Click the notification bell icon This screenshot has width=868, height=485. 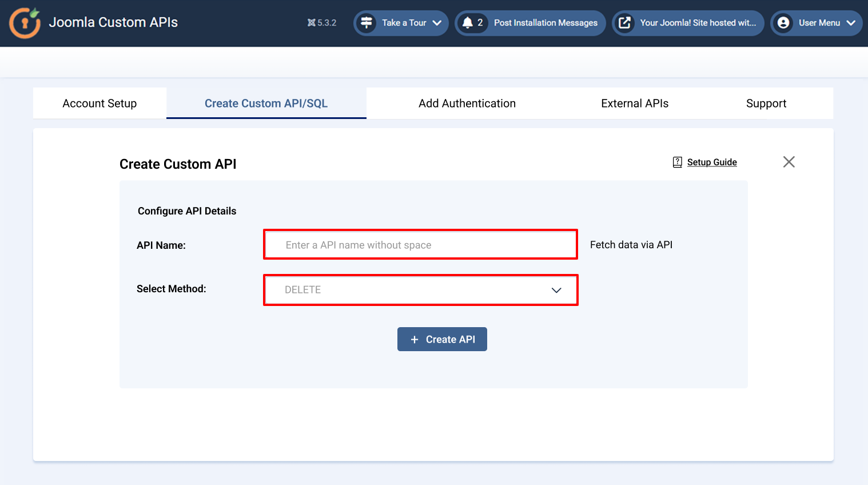click(468, 23)
